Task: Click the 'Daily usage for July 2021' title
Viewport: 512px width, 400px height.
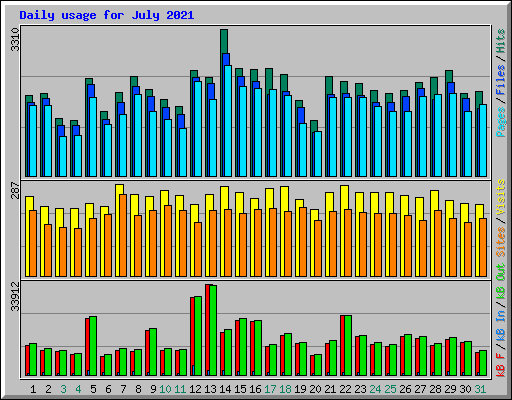Action: (107, 15)
